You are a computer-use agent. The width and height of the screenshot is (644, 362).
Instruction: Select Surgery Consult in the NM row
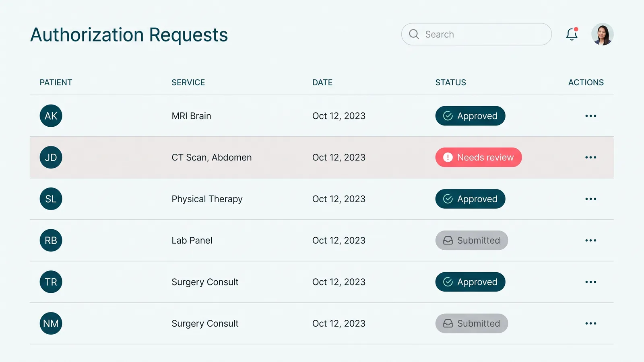[x=205, y=324]
